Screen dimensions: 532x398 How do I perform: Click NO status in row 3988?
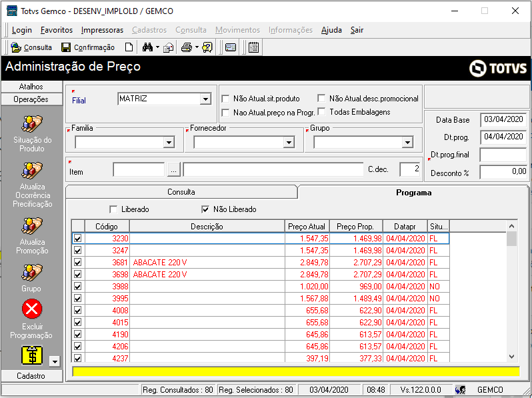pyautogui.click(x=439, y=287)
